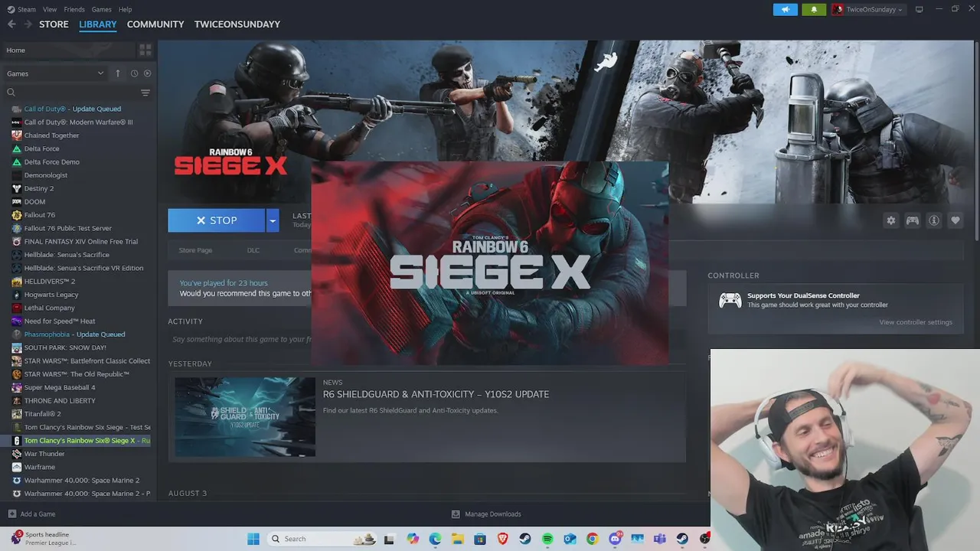980x551 pixels.
Task: Click the Warframe game icon
Action: (17, 467)
